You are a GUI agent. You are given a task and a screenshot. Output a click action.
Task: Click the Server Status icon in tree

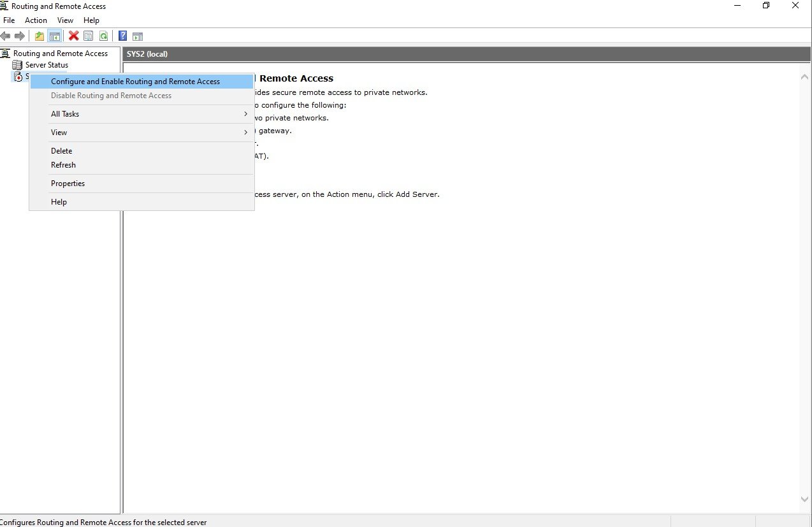(x=18, y=65)
